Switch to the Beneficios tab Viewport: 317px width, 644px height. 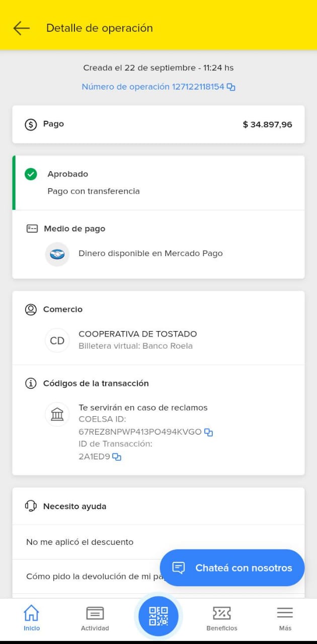[222, 618]
